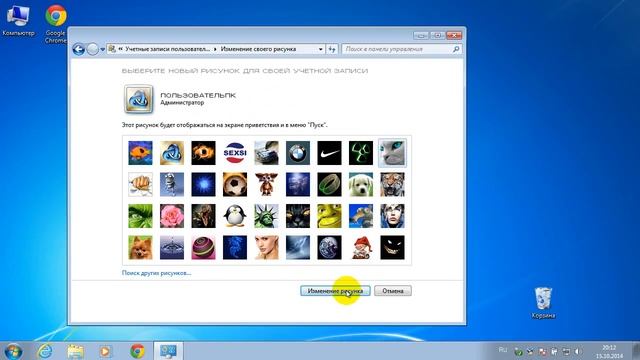Choose the BMW logo picture
640x360 pixels.
[298, 153]
